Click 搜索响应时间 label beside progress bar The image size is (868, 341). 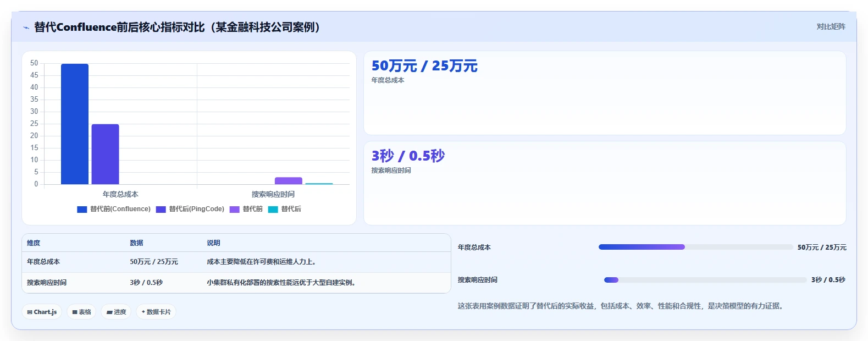(478, 280)
